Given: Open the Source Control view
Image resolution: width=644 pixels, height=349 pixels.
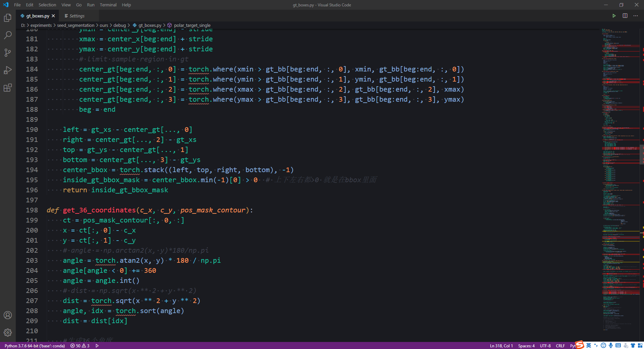Looking at the screenshot, I should (x=7, y=52).
